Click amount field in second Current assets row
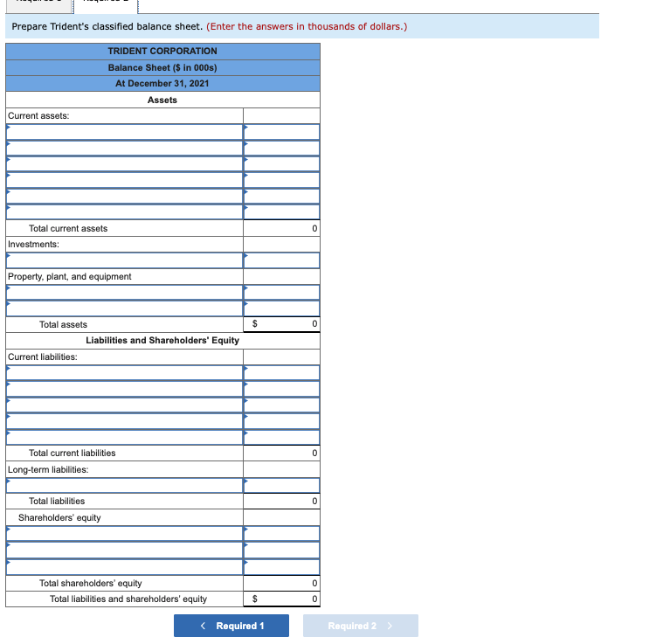 coord(281,148)
